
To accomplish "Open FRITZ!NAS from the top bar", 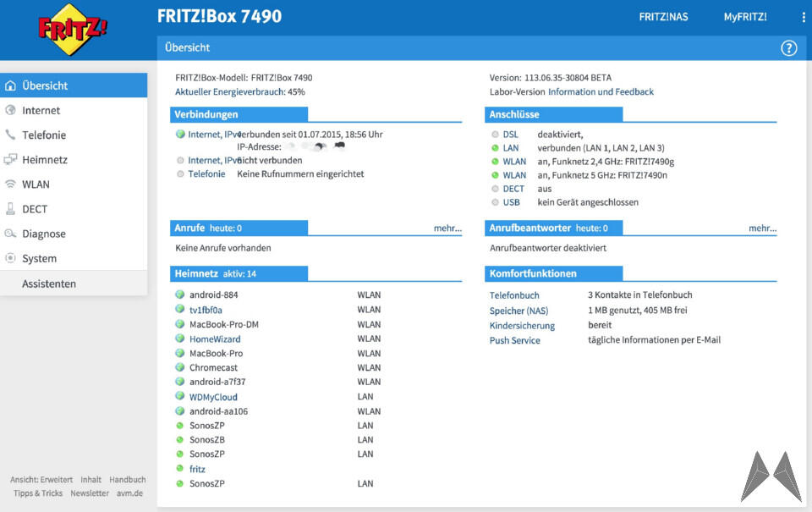I will coord(663,17).
